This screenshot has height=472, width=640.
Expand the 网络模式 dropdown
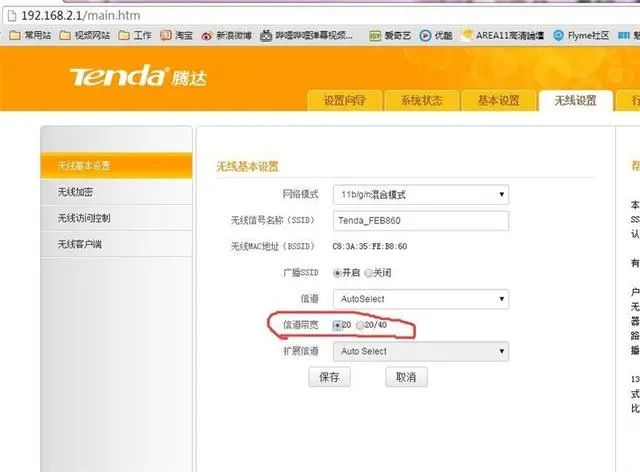tap(420, 194)
